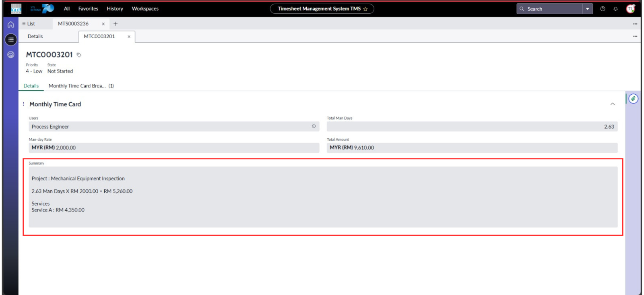The height and width of the screenshot is (295, 644).
Task: Click the notification bell icon
Action: pyautogui.click(x=615, y=9)
